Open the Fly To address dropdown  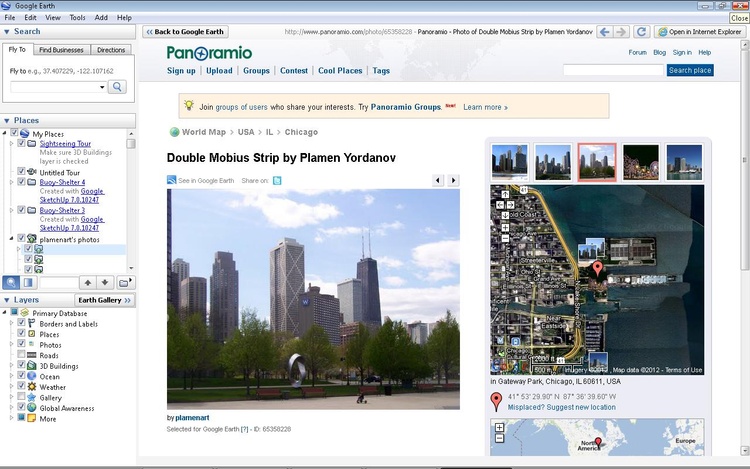point(101,87)
